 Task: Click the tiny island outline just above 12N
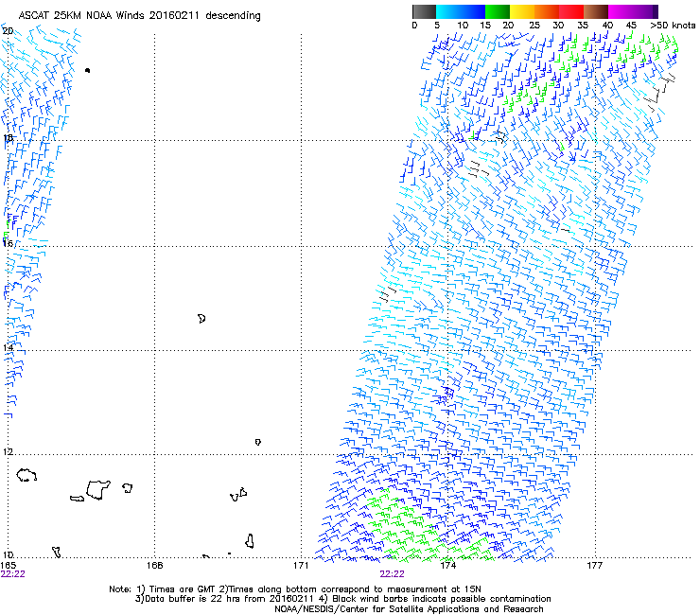click(257, 442)
